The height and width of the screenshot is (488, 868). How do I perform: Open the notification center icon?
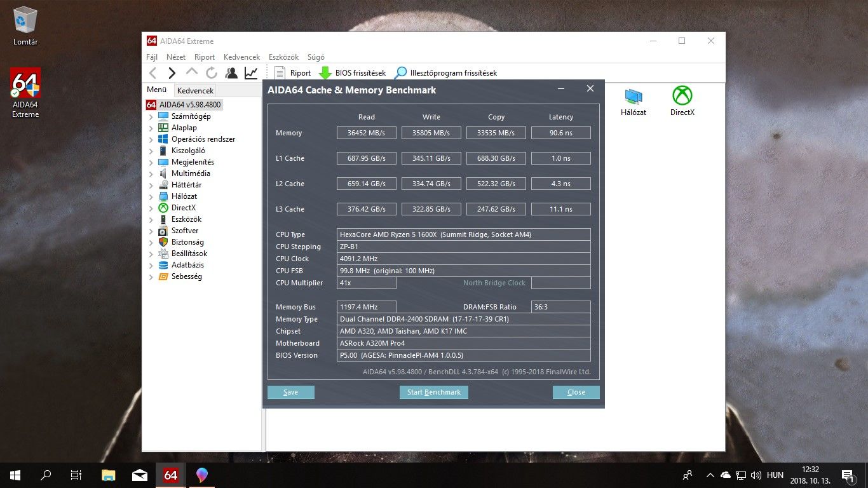tap(849, 475)
